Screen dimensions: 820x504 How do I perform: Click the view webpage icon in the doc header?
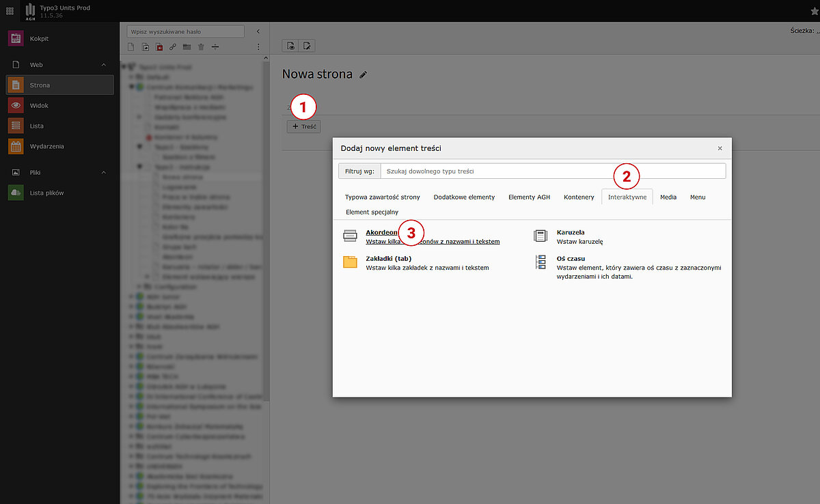pyautogui.click(x=291, y=46)
